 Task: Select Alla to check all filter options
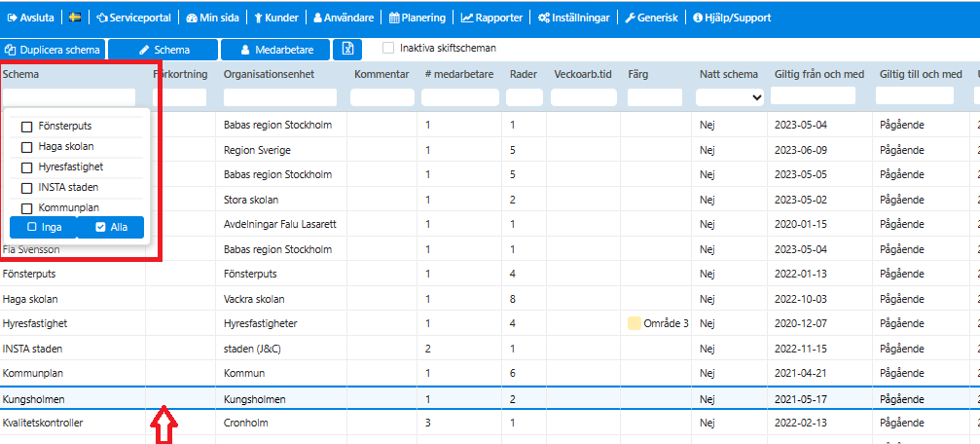pyautogui.click(x=111, y=228)
